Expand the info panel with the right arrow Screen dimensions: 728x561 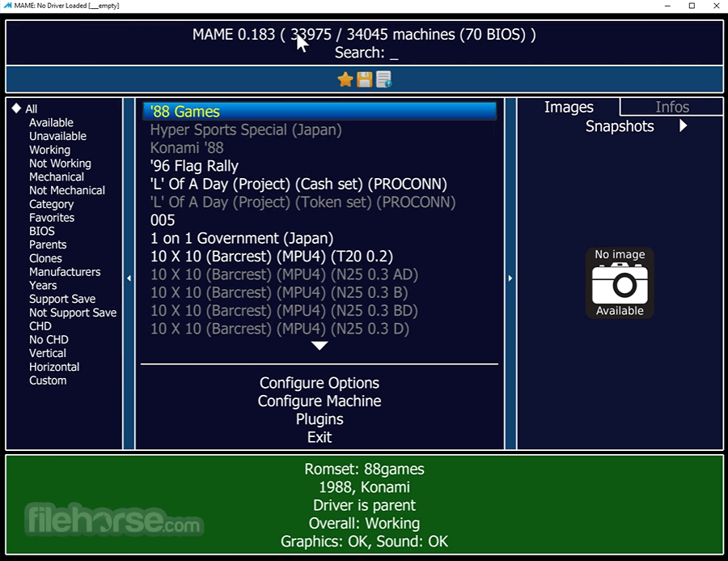pos(510,278)
